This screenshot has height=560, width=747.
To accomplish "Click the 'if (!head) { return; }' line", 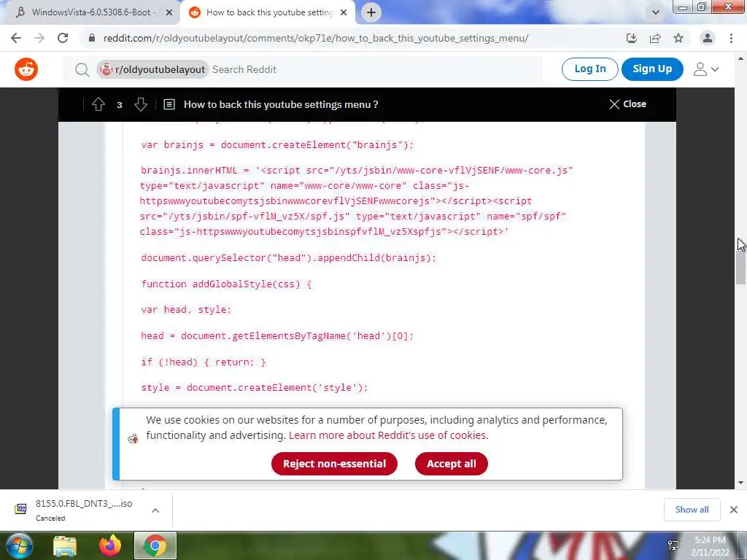I will pos(204,362).
